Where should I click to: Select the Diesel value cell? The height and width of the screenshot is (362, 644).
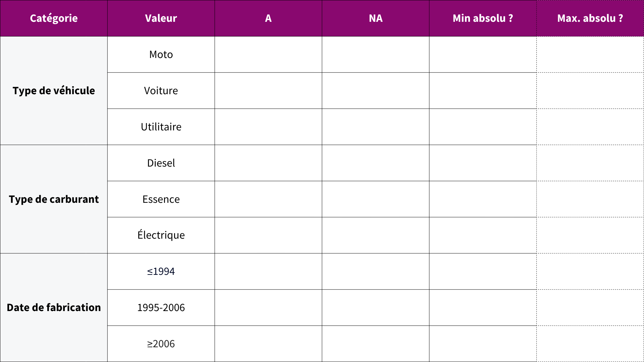click(x=161, y=163)
